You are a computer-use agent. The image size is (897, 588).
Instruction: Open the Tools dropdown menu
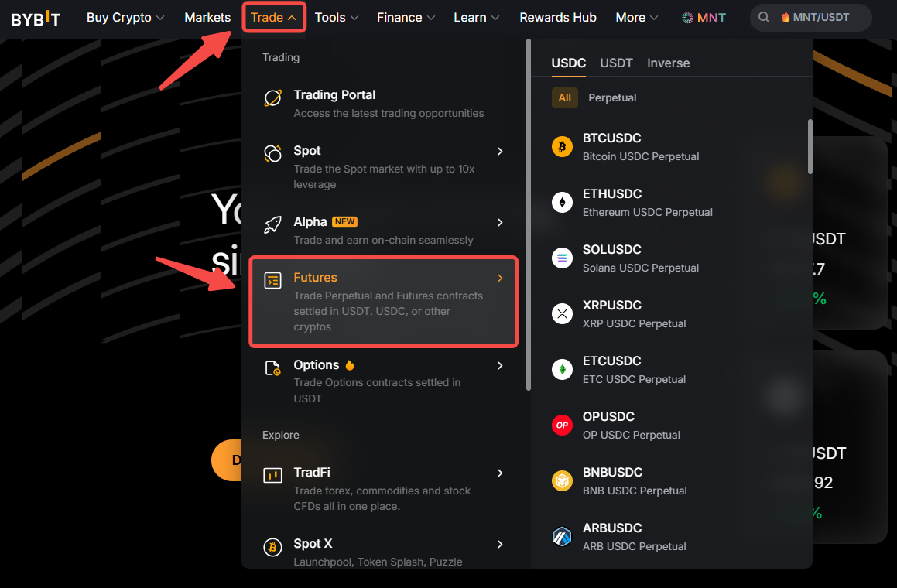[x=337, y=18]
